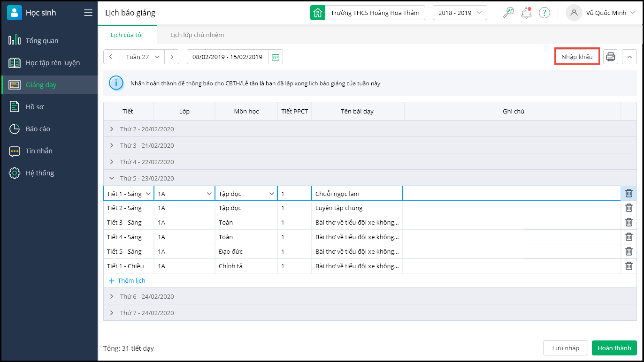The width and height of the screenshot is (644, 362).
Task: Delete the Chuỗi ngọc lam row
Action: click(x=629, y=193)
